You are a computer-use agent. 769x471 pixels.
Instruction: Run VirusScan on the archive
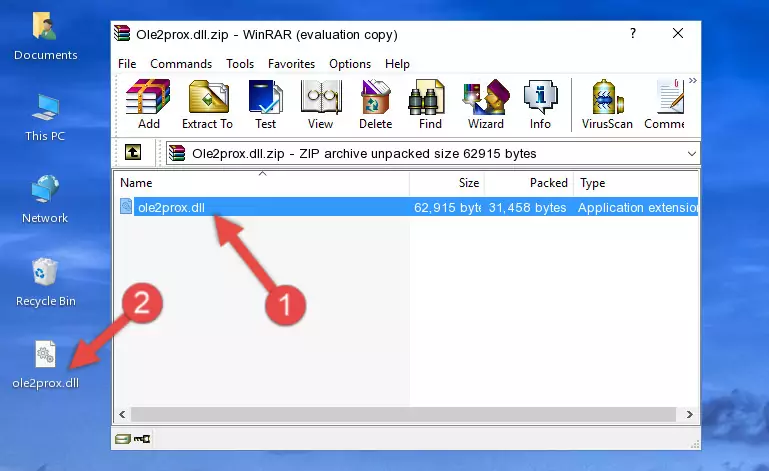pos(607,105)
